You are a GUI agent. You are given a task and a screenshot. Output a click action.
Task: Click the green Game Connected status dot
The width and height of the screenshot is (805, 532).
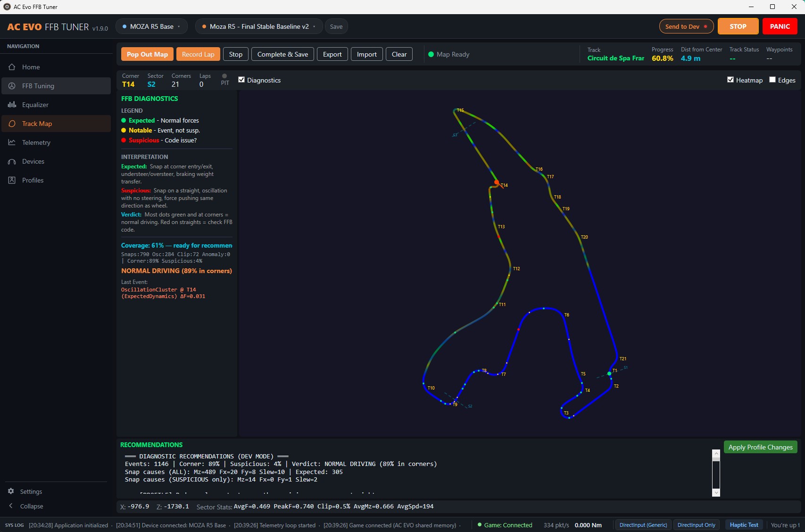point(480,525)
